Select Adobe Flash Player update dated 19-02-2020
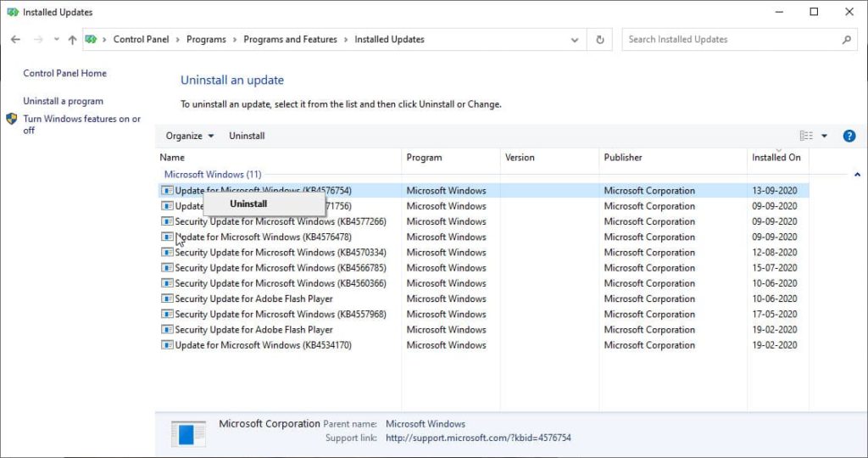868x458 pixels. (x=484, y=330)
